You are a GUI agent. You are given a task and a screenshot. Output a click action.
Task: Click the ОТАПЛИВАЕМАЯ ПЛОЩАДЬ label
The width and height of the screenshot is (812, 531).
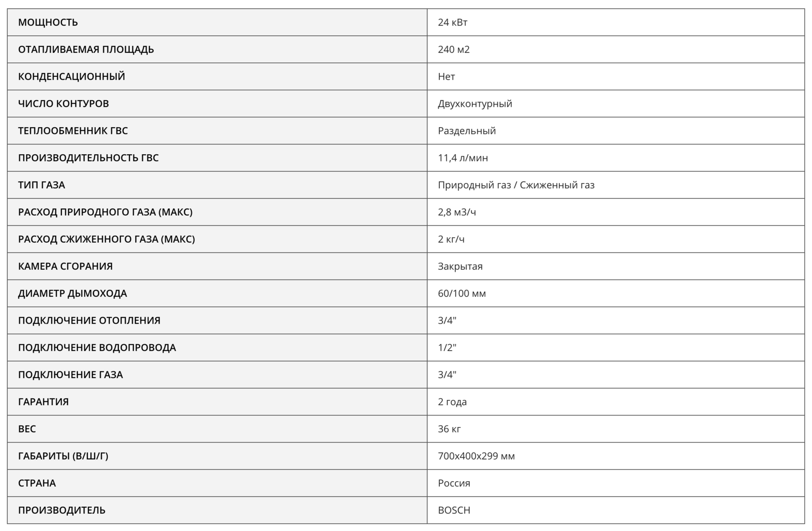click(86, 49)
